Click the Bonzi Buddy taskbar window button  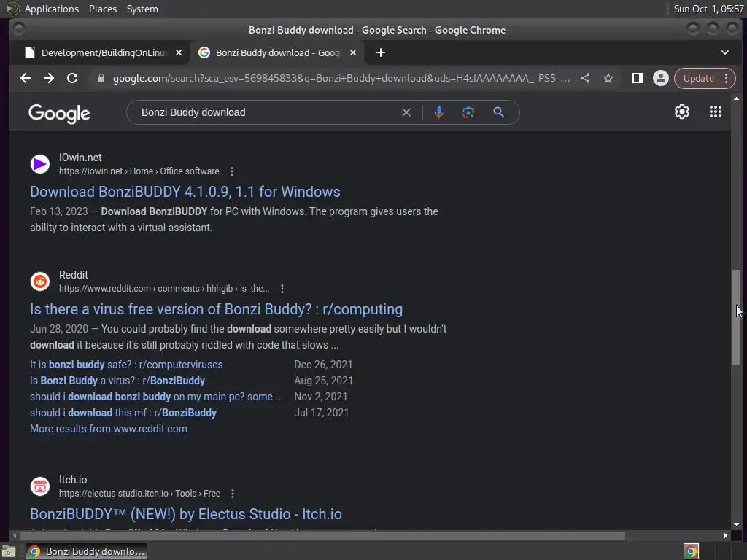[x=86, y=552]
